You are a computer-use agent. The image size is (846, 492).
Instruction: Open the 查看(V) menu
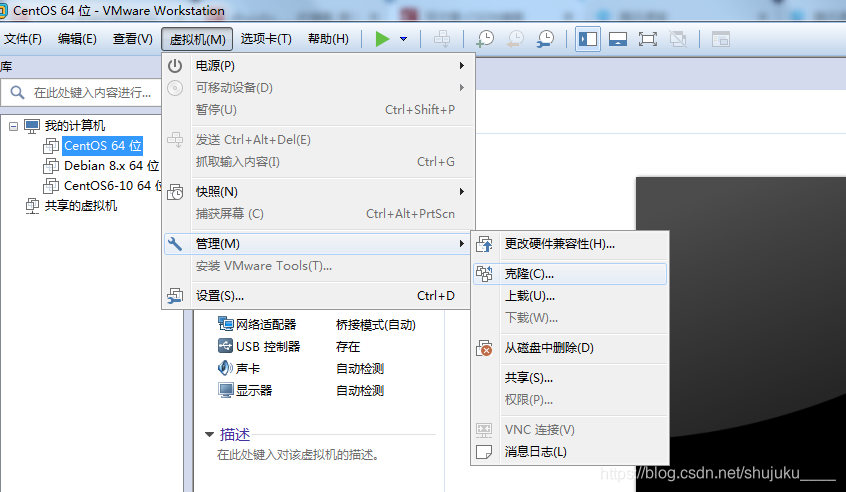click(x=133, y=39)
